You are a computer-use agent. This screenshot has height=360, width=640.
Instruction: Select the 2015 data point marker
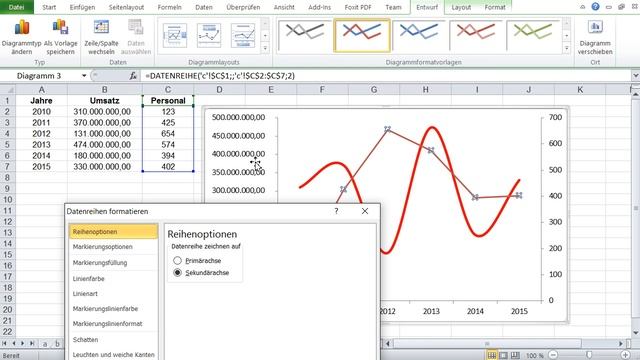(x=518, y=196)
